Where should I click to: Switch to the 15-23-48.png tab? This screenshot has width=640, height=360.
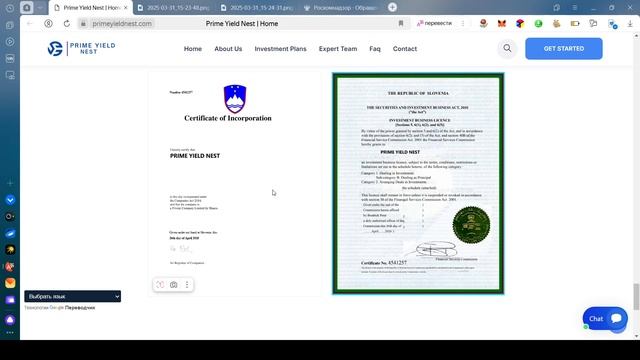[x=173, y=7]
